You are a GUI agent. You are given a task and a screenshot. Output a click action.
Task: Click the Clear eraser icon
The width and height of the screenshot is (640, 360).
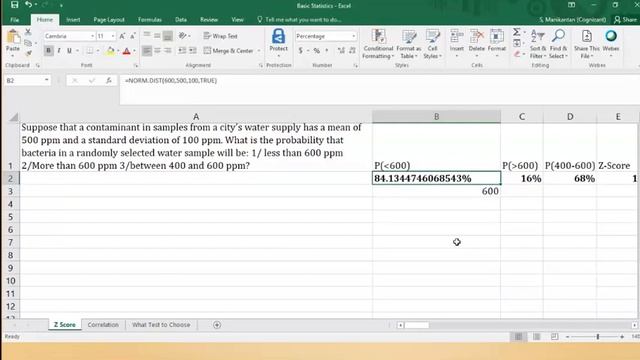(517, 54)
